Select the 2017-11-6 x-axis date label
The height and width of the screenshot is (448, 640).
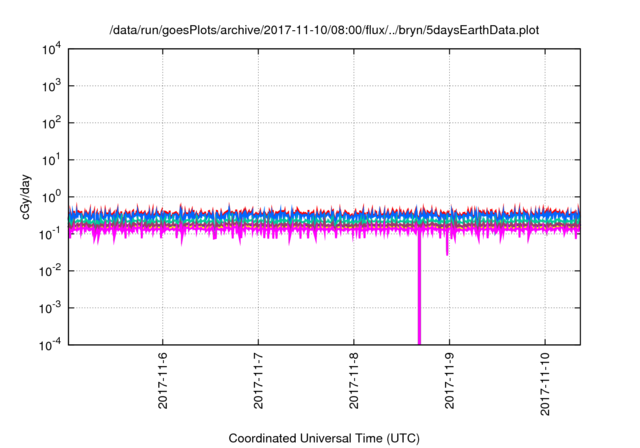[162, 381]
